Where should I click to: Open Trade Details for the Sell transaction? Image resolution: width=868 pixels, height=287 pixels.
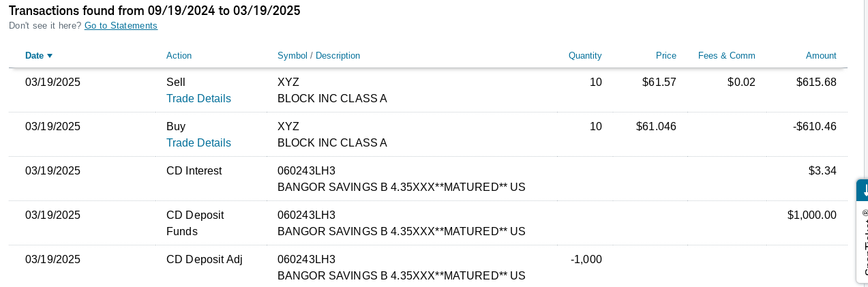point(198,98)
